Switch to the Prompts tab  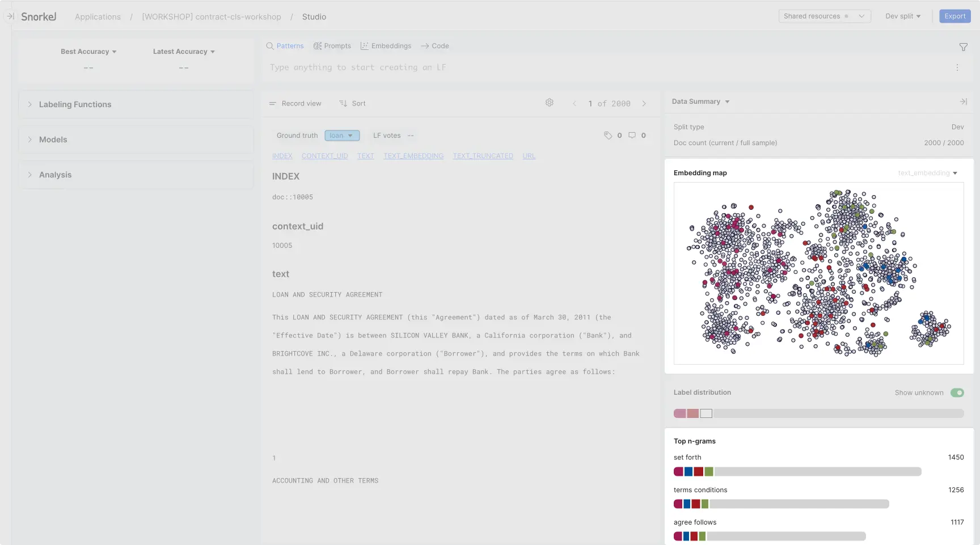click(x=332, y=46)
